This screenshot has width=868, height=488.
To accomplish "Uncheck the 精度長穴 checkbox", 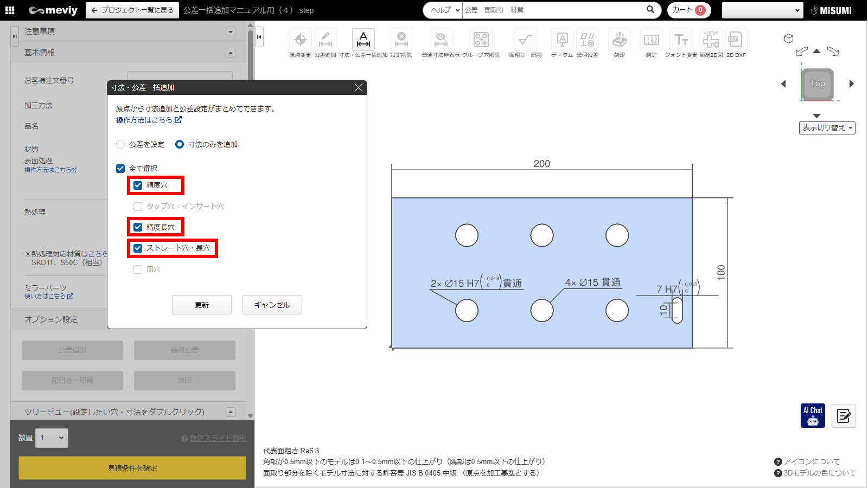I will pyautogui.click(x=138, y=227).
